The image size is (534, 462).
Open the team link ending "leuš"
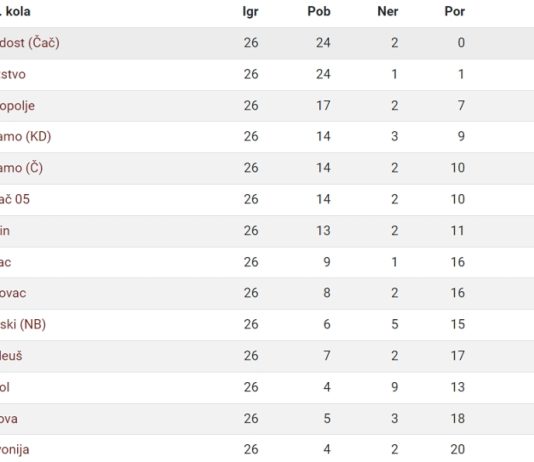(x=11, y=356)
